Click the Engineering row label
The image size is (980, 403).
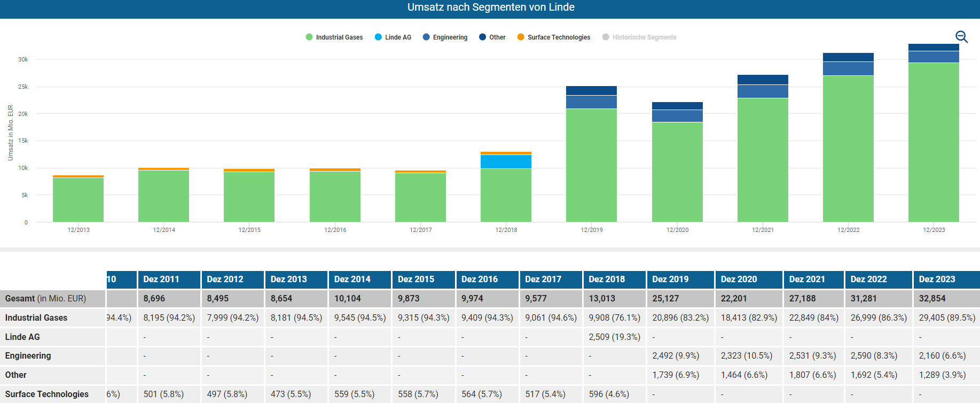[28, 356]
